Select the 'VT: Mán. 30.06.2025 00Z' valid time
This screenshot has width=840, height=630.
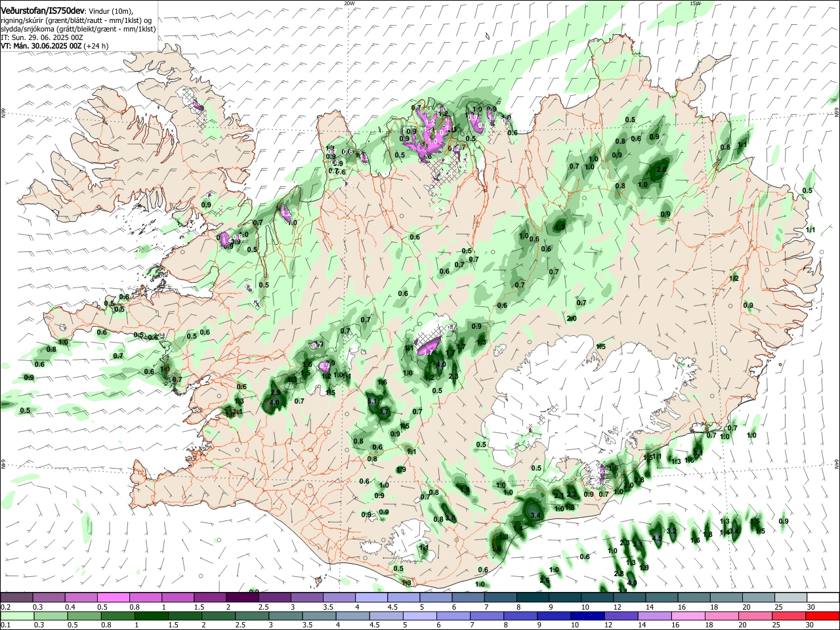41,46
